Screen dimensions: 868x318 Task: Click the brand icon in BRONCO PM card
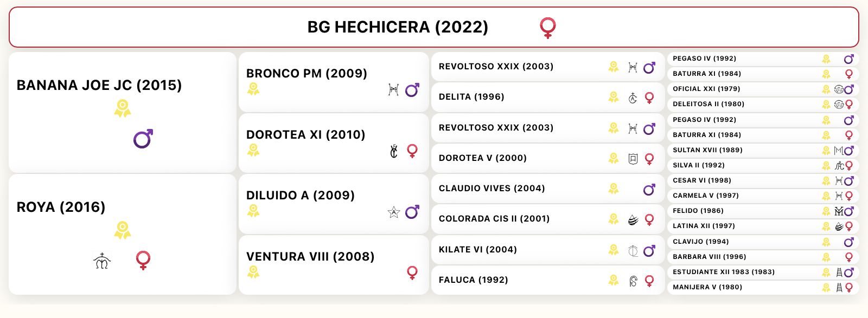(x=394, y=90)
